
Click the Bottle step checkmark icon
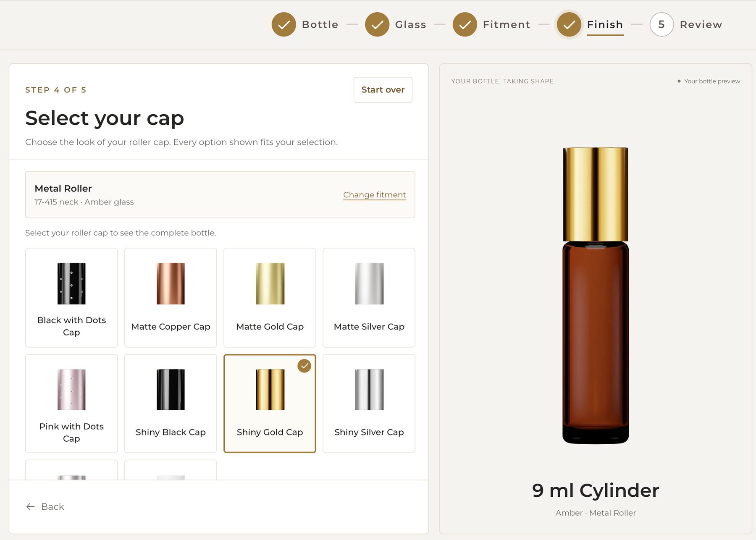[x=284, y=24]
